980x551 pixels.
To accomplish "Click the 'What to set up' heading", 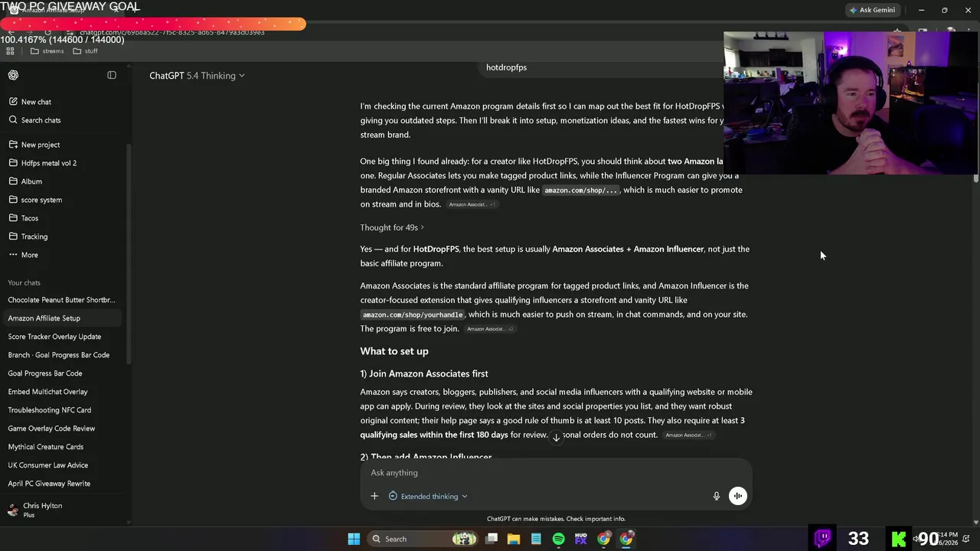I will click(394, 351).
